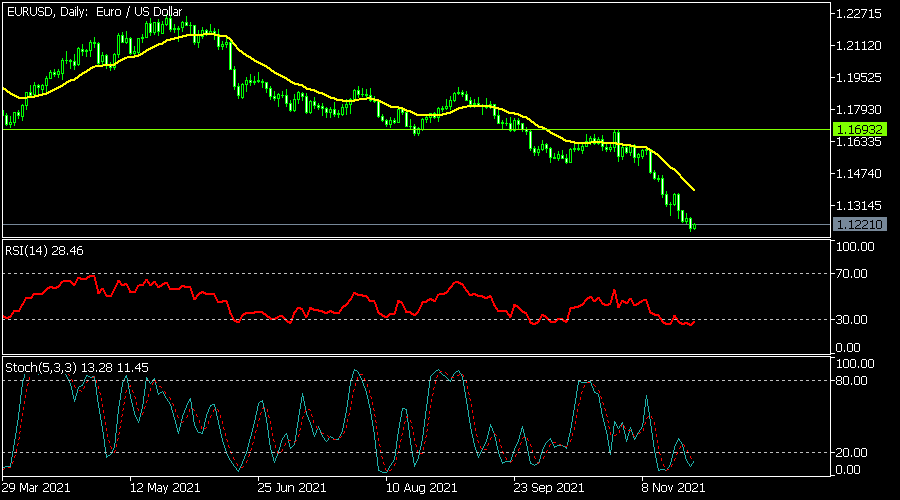The height and width of the screenshot is (500, 900).
Task: Select the gray current price label 1.12210
Action: click(x=859, y=224)
